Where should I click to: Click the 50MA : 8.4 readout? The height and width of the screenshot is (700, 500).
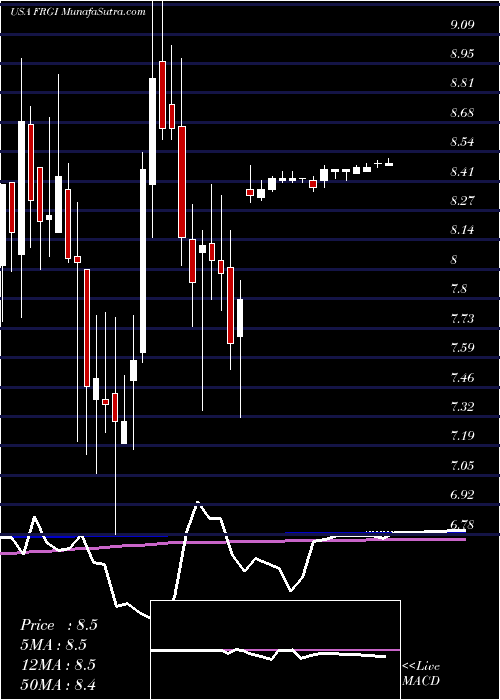[x=58, y=685]
